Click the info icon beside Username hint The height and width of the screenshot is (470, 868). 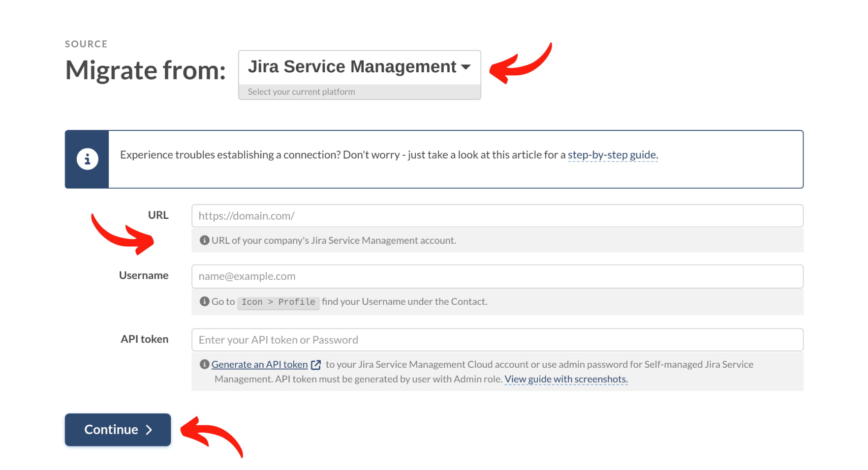204,301
